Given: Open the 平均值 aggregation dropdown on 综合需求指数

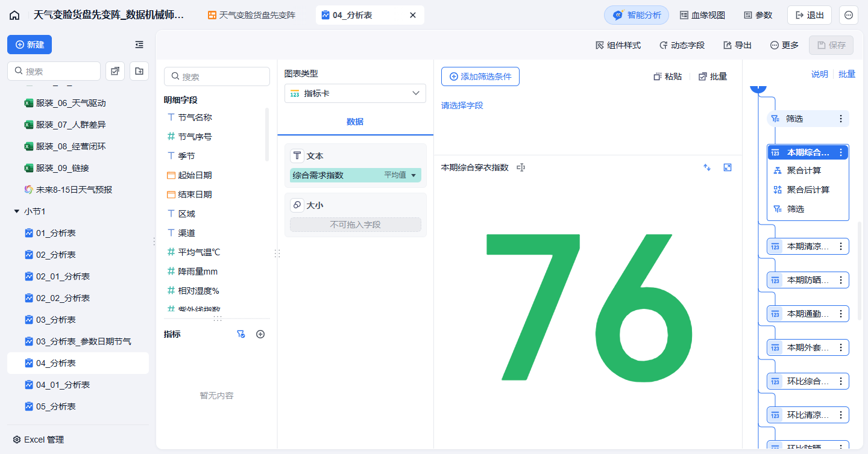Looking at the screenshot, I should point(401,175).
